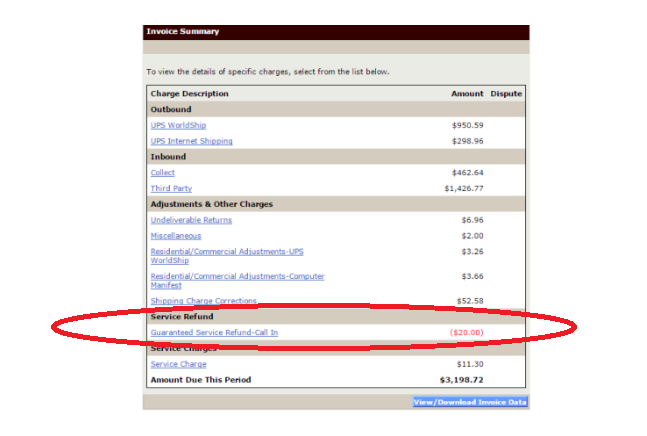Select the $52.58 corrections amount
The height and width of the screenshot is (436, 647).
tap(470, 301)
